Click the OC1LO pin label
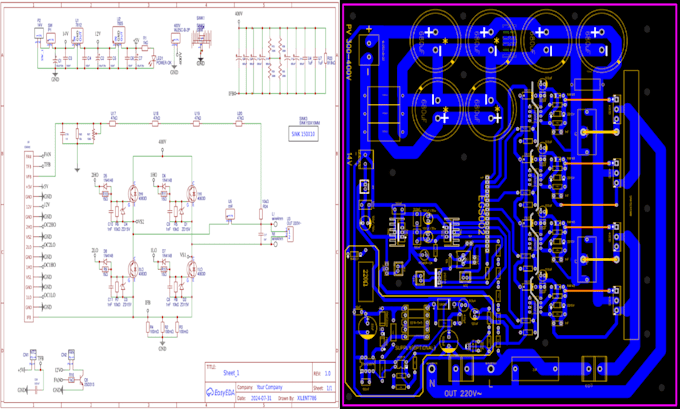Screen dimensions: 680x409 point(50,296)
